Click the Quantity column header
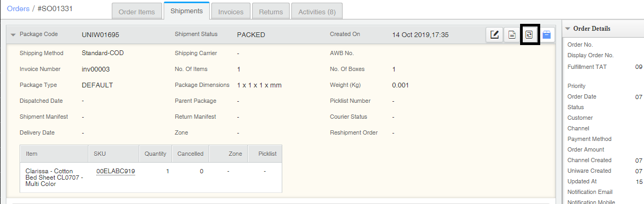 coord(156,154)
